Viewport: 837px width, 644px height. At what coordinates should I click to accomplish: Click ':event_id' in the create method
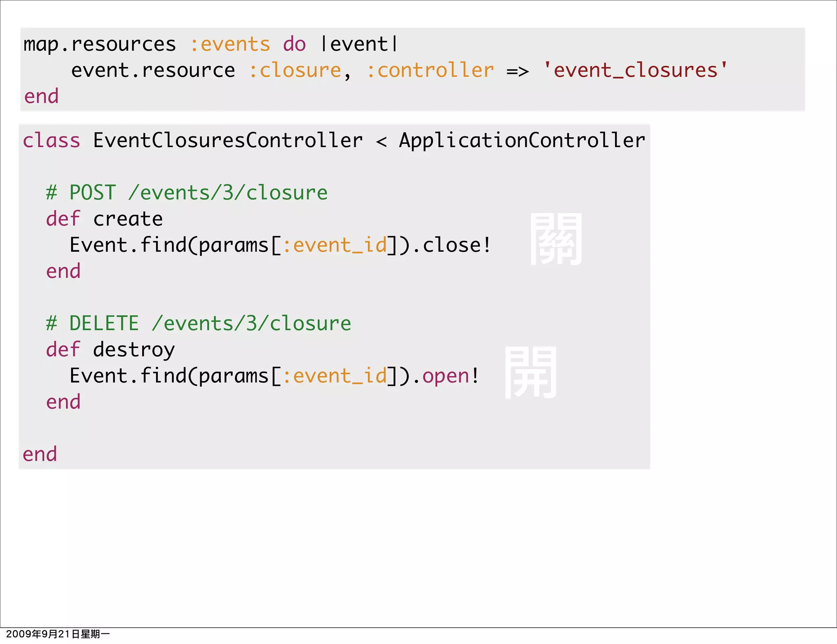click(334, 245)
